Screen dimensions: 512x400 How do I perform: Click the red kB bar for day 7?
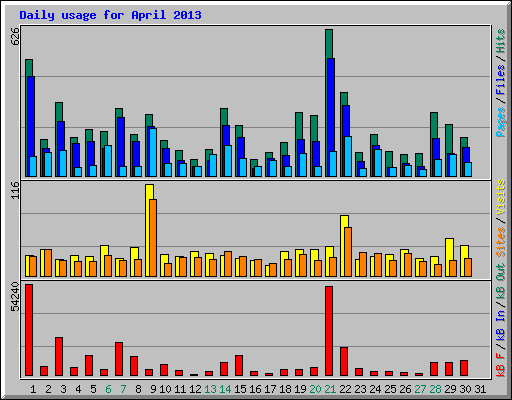click(x=119, y=359)
